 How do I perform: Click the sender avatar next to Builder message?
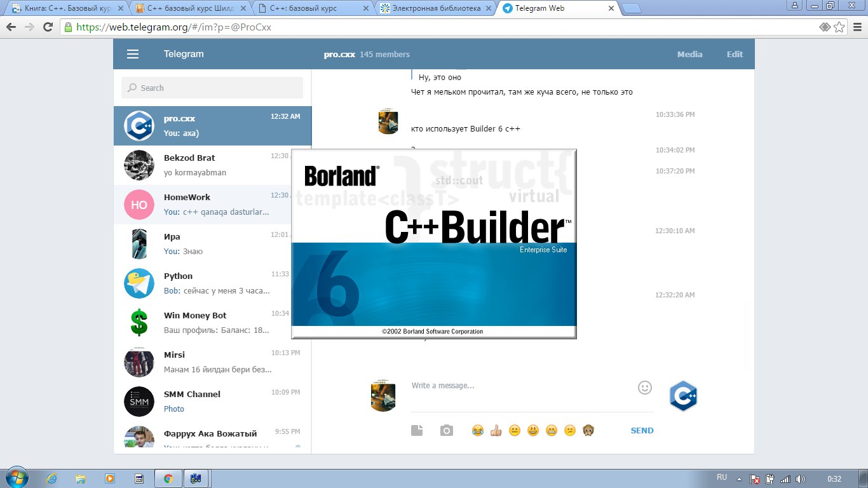[388, 121]
